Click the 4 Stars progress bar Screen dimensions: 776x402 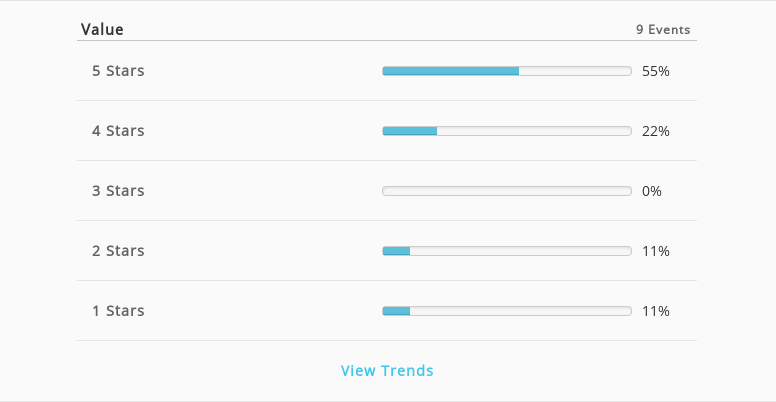point(507,131)
